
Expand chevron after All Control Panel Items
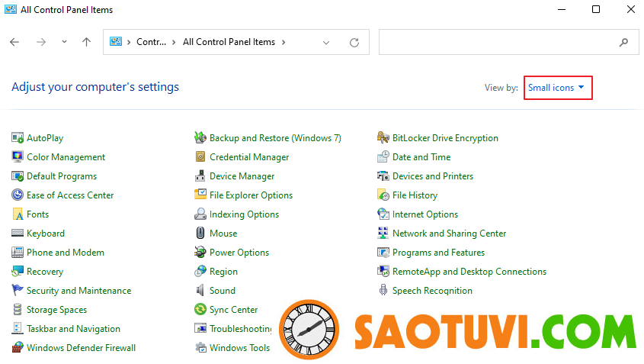click(284, 42)
